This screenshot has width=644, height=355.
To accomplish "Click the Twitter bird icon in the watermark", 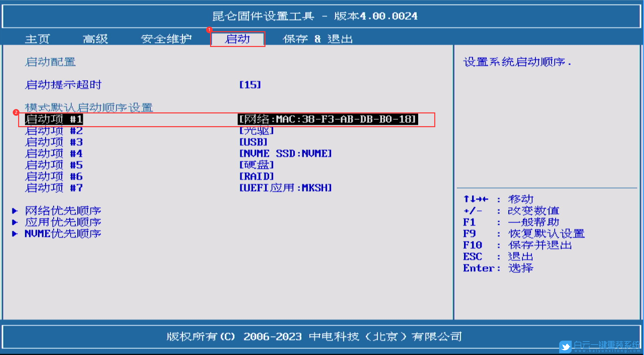I will (x=565, y=347).
